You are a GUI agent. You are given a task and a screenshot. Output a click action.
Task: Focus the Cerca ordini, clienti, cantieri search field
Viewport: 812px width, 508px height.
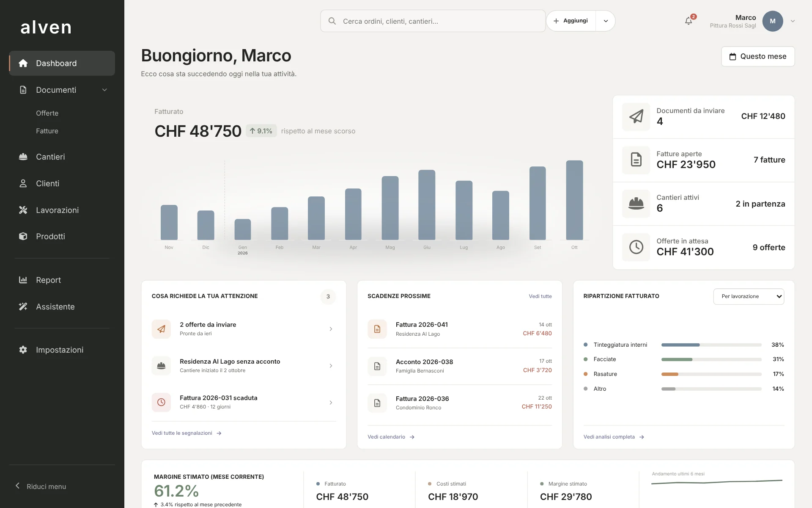click(x=433, y=21)
